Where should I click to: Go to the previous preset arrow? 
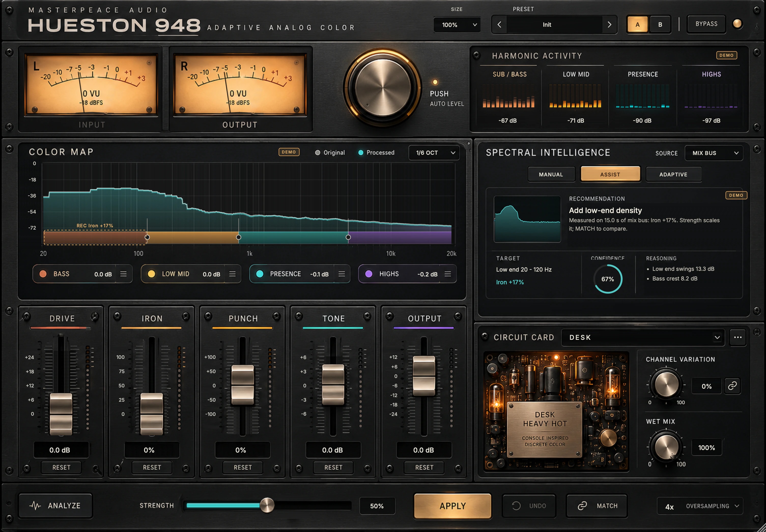[x=499, y=25]
